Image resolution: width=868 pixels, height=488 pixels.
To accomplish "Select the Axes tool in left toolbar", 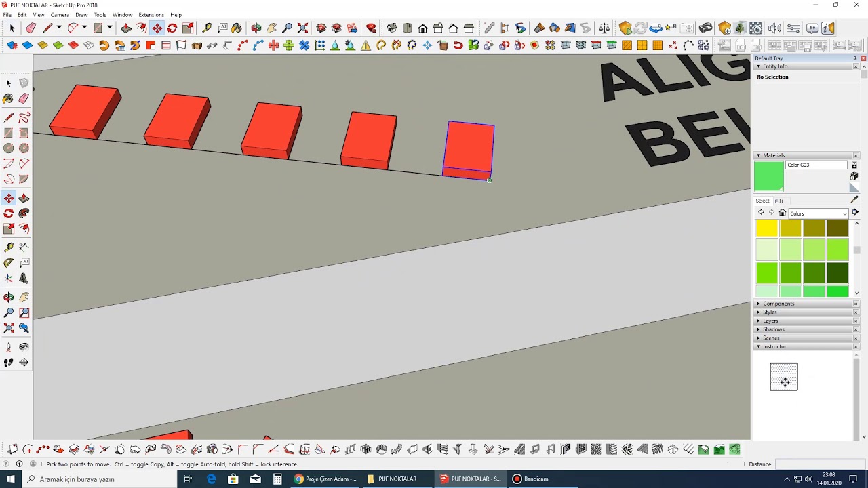I will click(x=9, y=278).
